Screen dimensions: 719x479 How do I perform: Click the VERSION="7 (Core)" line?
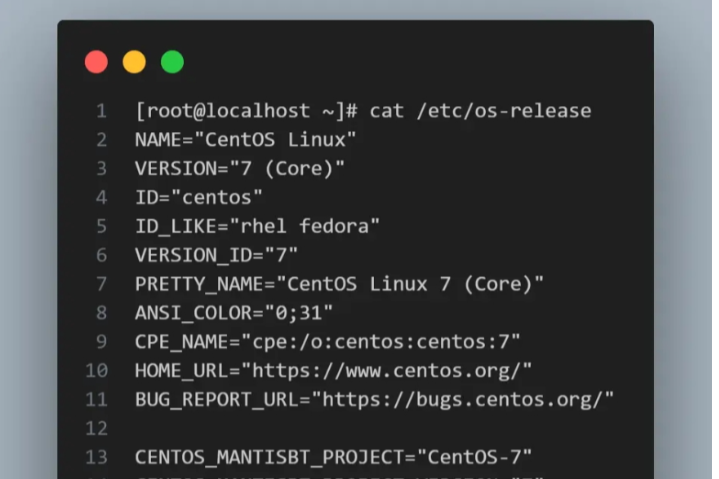pyautogui.click(x=239, y=169)
